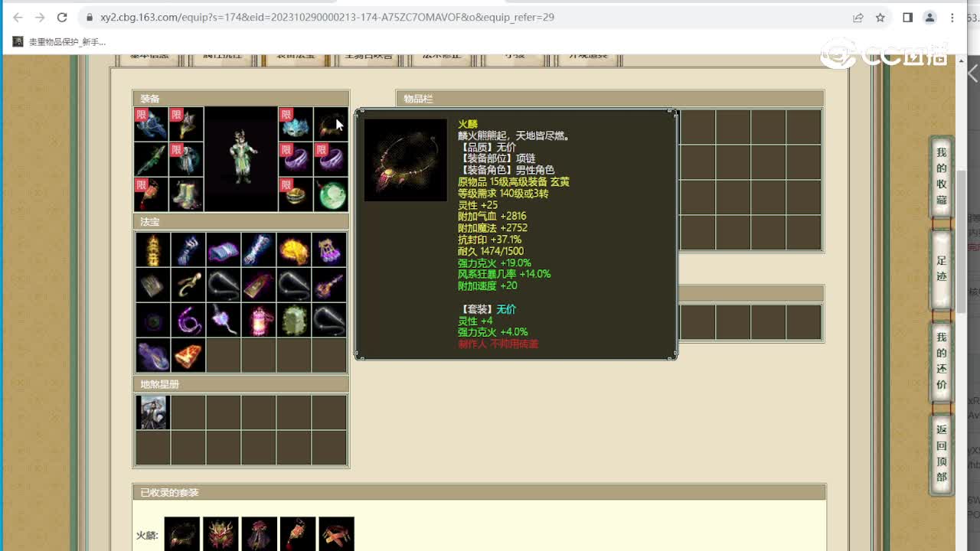Click the orange fiery tile treasure icon

(188, 355)
